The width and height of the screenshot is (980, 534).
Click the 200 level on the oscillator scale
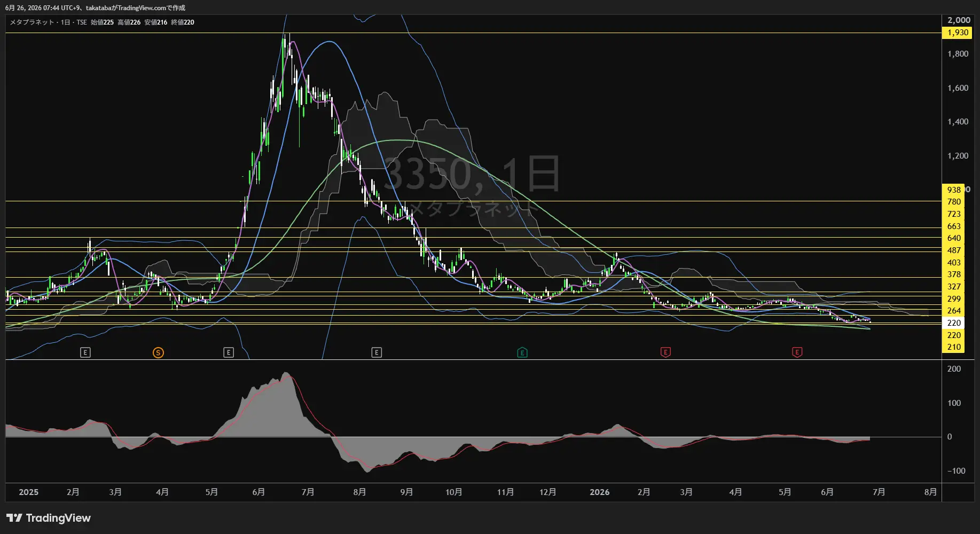(954, 369)
